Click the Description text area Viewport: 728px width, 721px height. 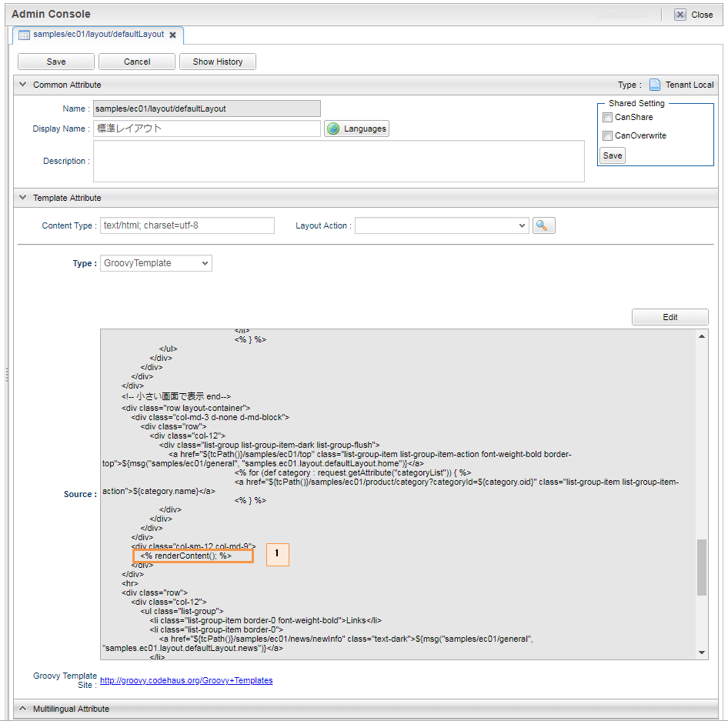point(339,161)
